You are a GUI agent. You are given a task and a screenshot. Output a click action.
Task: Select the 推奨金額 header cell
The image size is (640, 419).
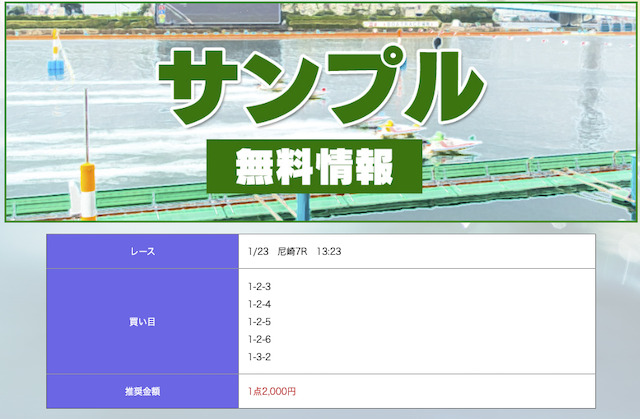click(x=142, y=391)
